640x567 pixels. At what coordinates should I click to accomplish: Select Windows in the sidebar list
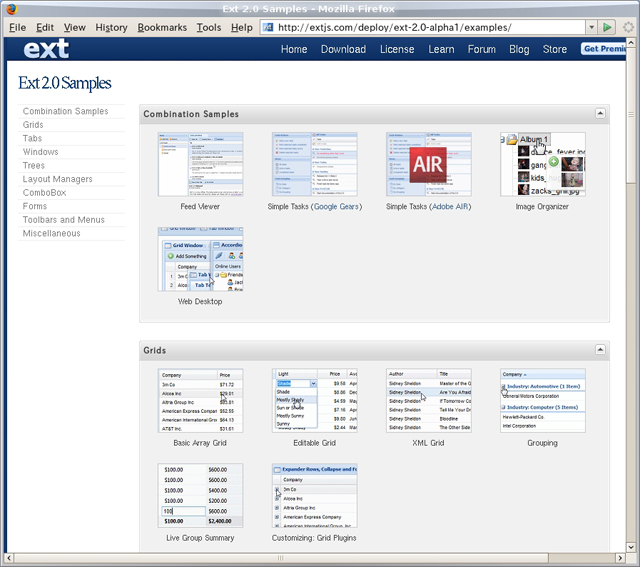coord(40,151)
